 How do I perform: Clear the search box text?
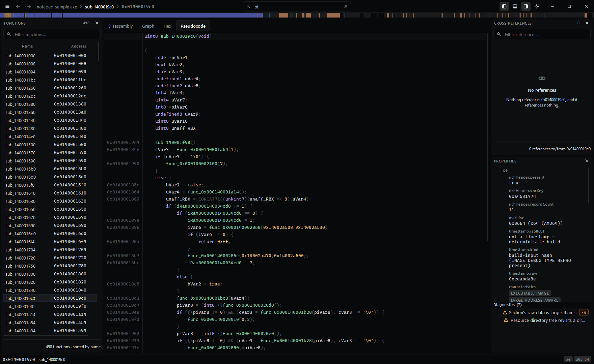pyautogui.click(x=346, y=6)
